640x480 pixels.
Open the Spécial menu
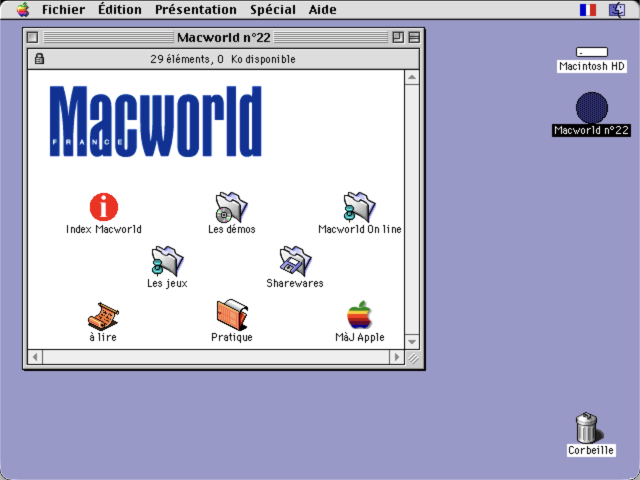tap(273, 9)
